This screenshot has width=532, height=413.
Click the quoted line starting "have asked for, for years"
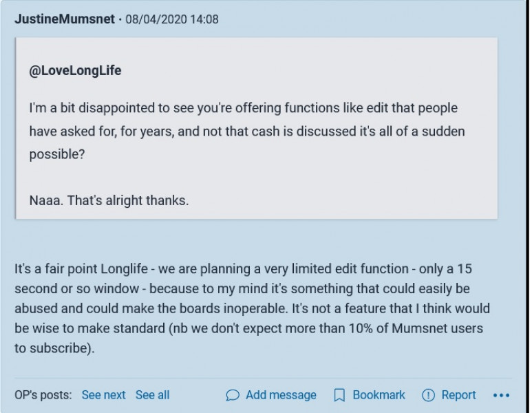242,131
